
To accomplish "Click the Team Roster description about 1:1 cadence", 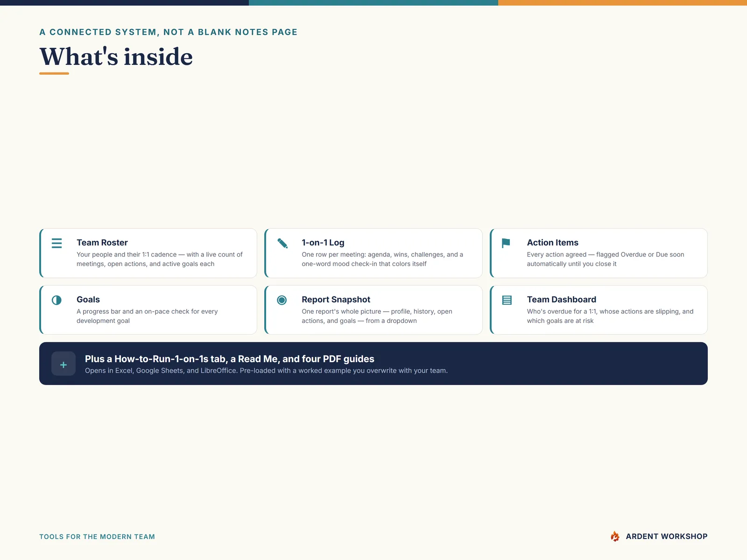I will (x=160, y=259).
